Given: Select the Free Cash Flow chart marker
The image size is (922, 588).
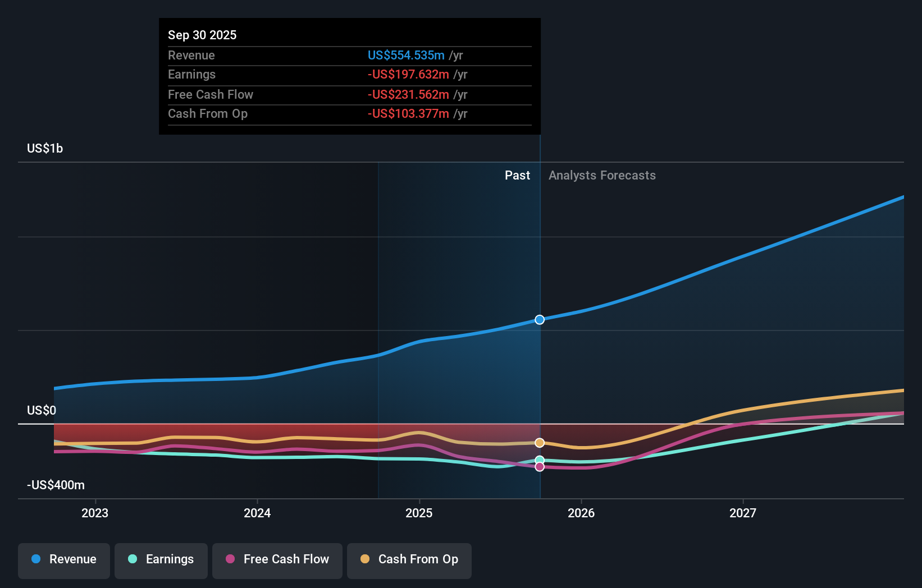Looking at the screenshot, I should 540,467.
